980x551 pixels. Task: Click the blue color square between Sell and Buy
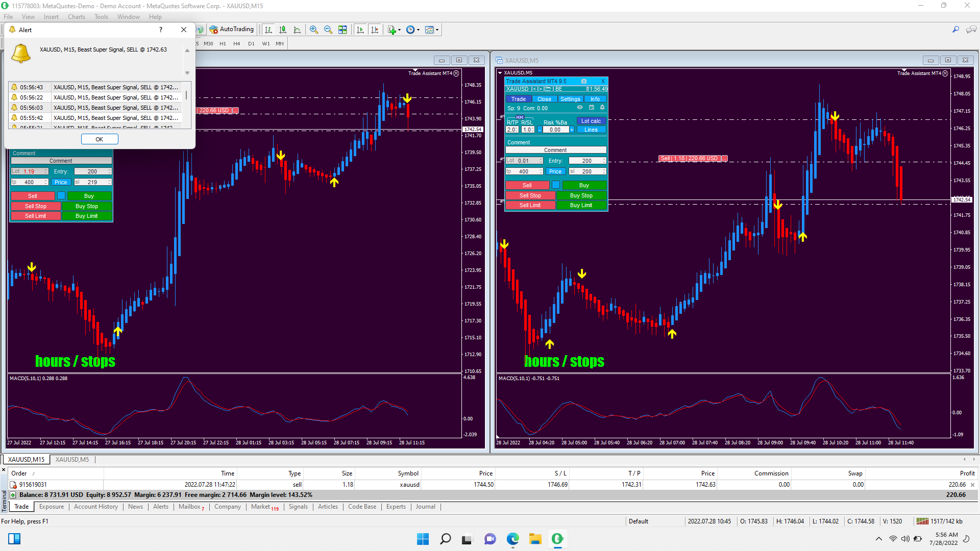tap(556, 185)
